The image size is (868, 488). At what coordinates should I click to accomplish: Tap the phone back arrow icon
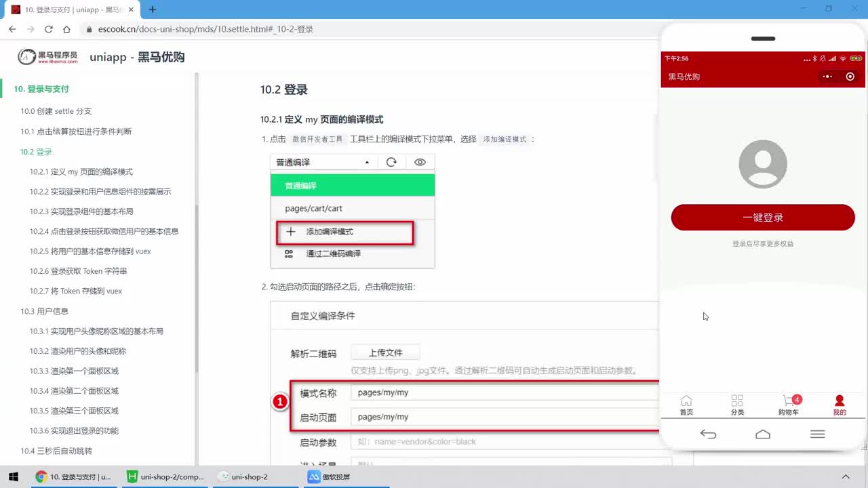pyautogui.click(x=708, y=434)
